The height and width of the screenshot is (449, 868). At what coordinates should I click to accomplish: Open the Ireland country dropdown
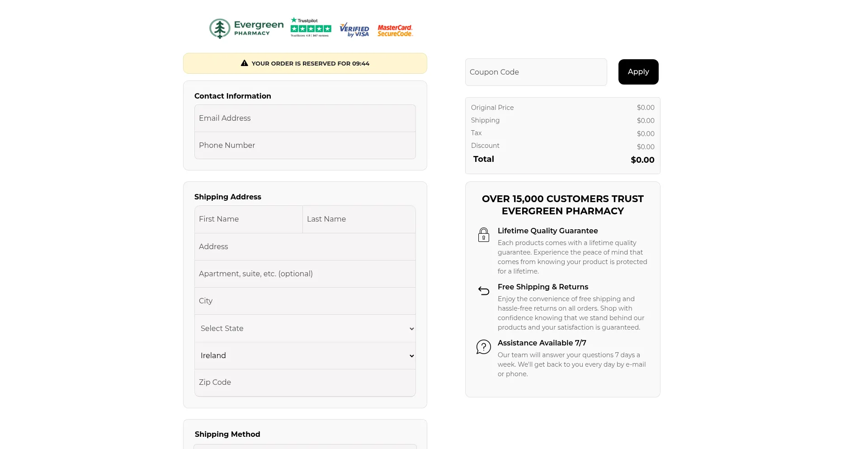305,355
